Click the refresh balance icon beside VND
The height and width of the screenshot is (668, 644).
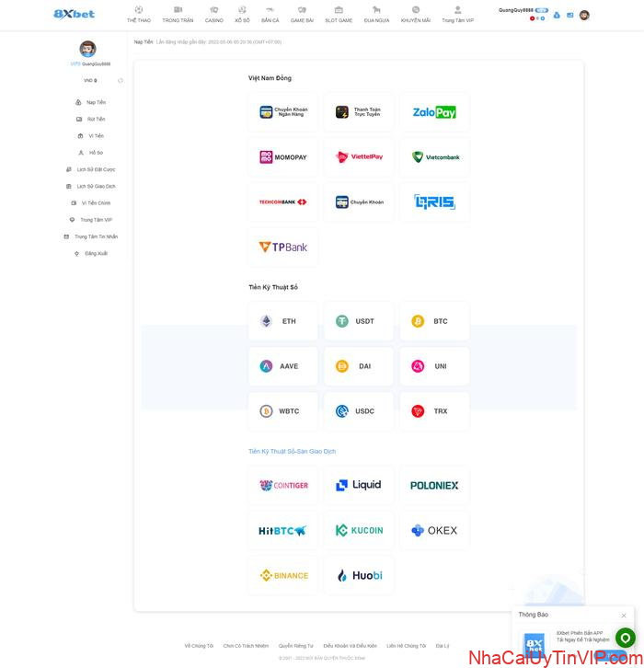121,81
